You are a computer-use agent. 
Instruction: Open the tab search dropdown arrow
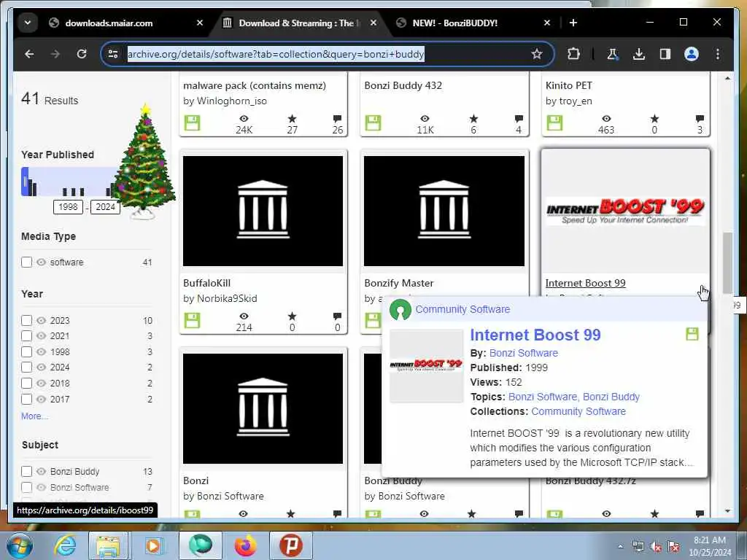[x=28, y=23]
